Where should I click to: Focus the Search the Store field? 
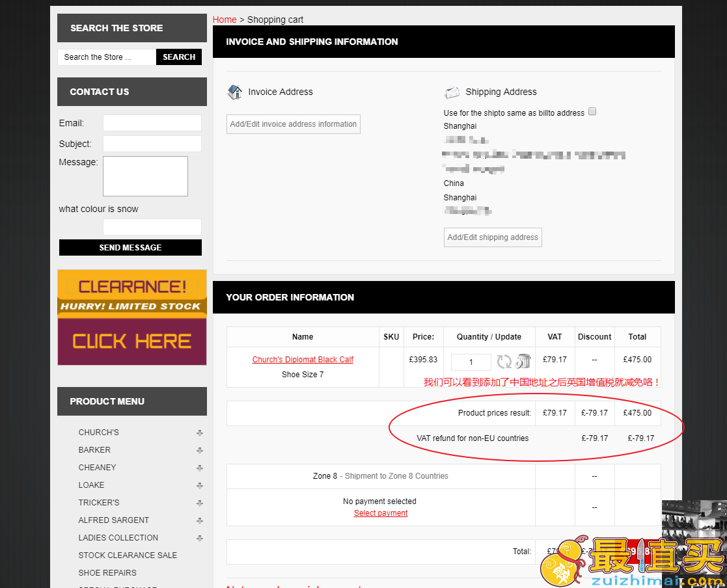click(107, 57)
